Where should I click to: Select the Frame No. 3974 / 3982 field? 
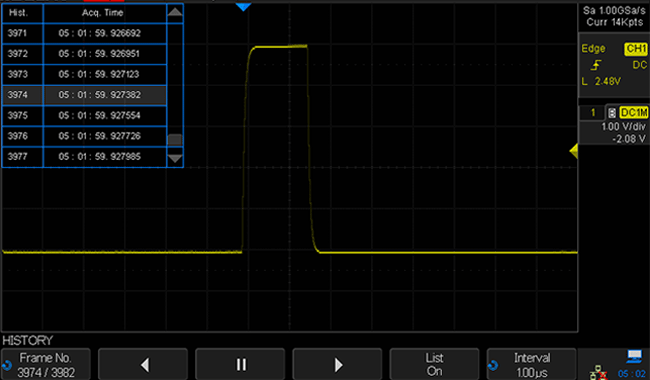(x=46, y=365)
